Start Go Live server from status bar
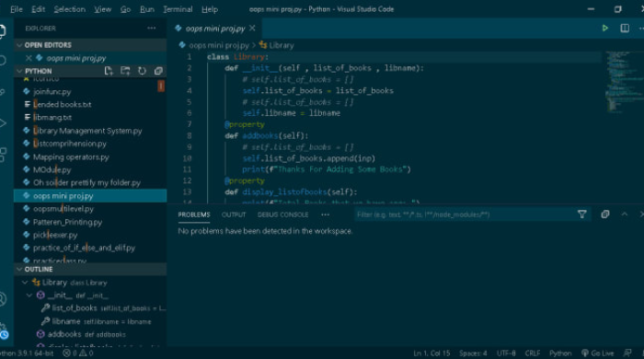Image resolution: width=644 pixels, height=359 pixels. pyautogui.click(x=598, y=353)
